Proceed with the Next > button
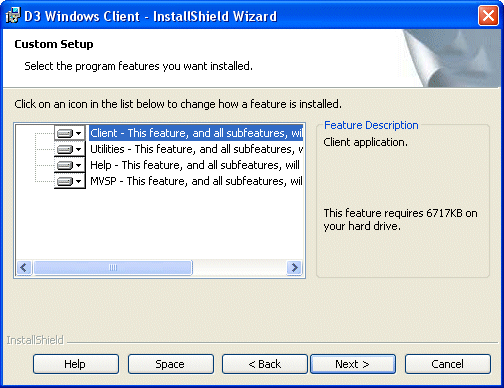The width and height of the screenshot is (504, 388). (x=353, y=364)
